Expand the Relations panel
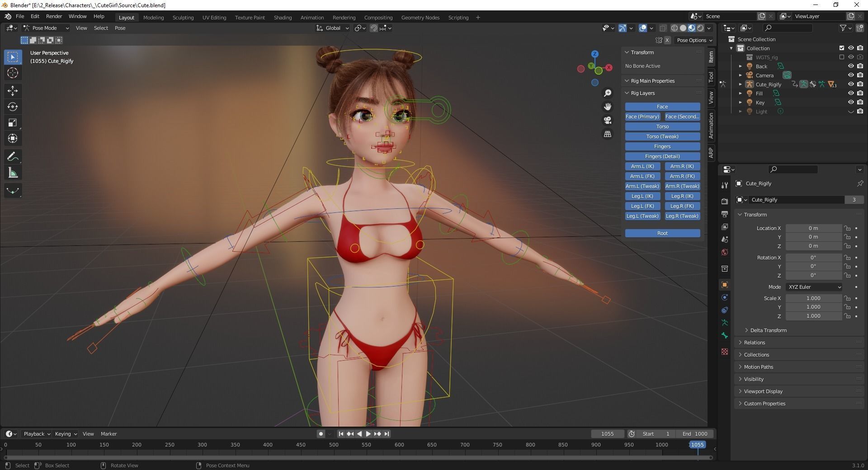The width and height of the screenshot is (868, 470). [755, 343]
